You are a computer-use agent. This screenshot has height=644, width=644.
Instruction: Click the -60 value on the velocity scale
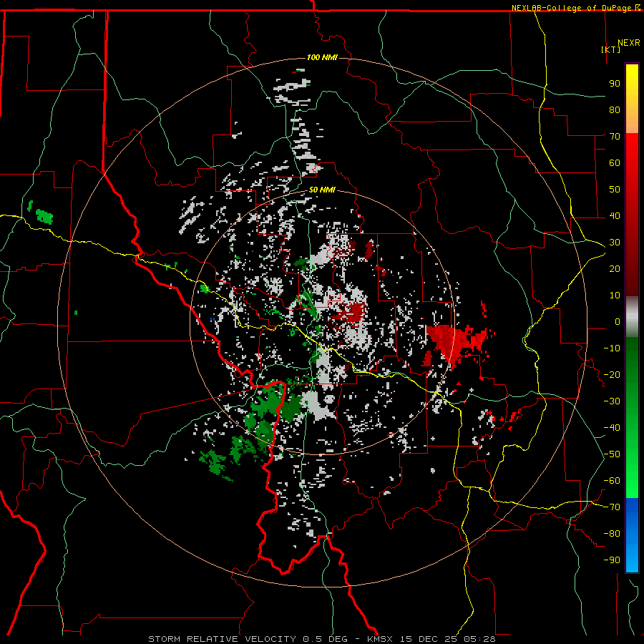612,481
